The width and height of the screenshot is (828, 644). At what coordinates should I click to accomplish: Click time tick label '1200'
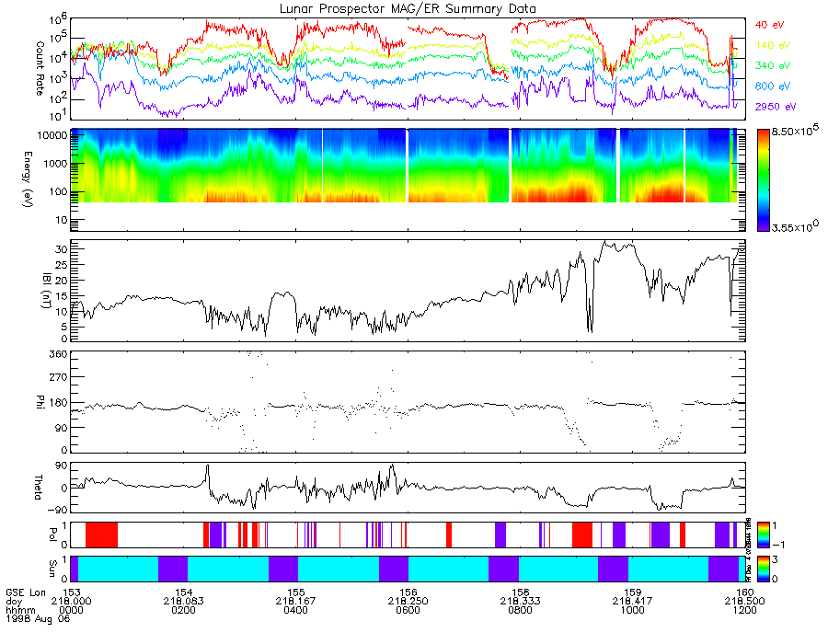tap(745, 610)
